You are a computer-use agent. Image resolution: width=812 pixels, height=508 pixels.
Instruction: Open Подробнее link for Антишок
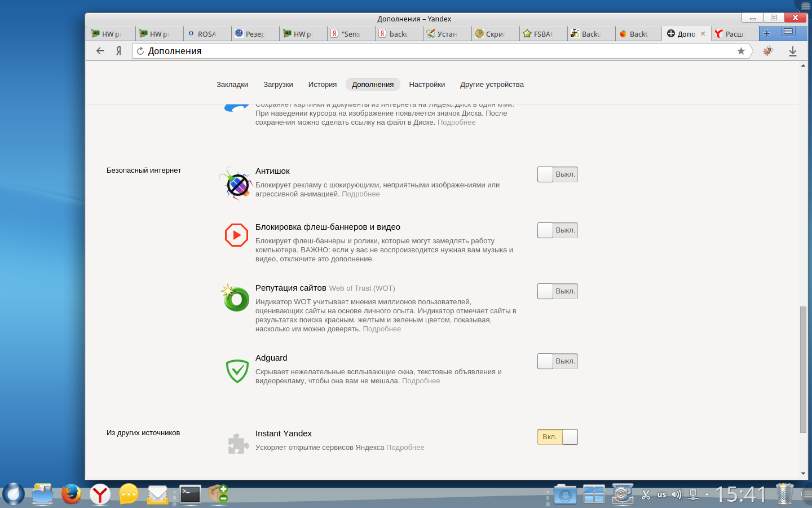[361, 194]
